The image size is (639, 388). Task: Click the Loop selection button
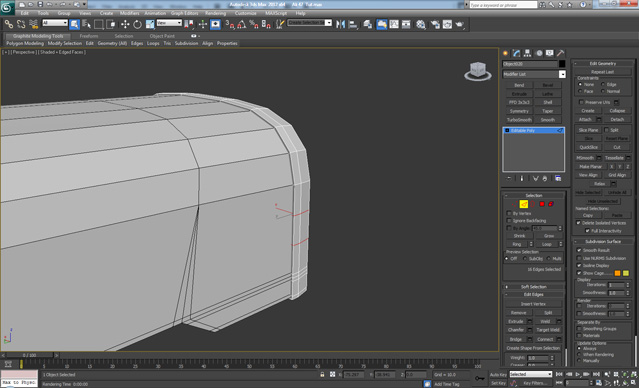coord(546,244)
